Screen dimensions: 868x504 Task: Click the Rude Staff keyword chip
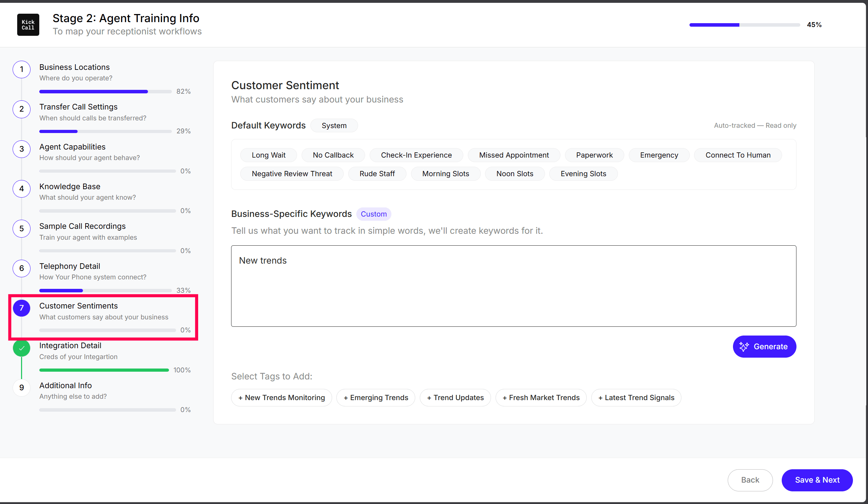point(377,174)
